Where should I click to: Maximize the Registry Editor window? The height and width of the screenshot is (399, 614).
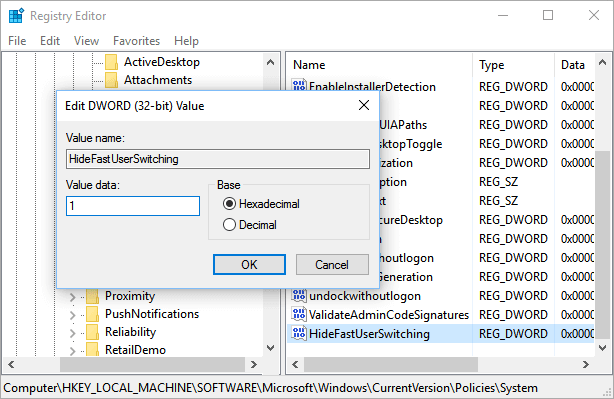(x=548, y=16)
